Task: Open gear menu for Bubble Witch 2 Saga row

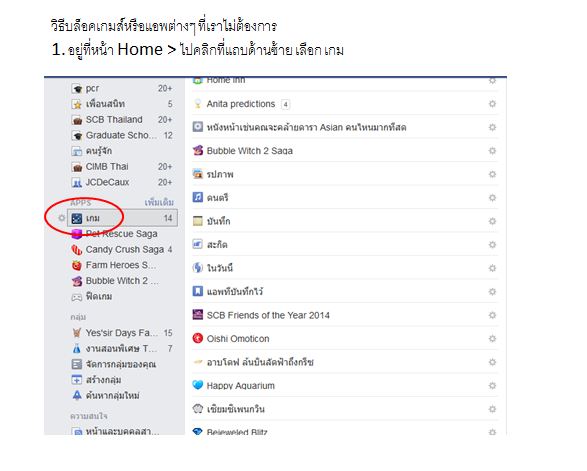Action: click(x=492, y=151)
